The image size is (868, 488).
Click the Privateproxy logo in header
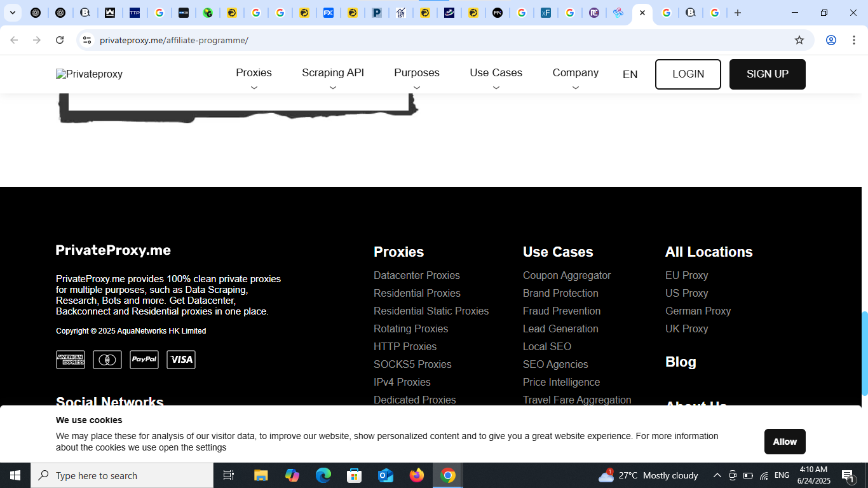pyautogui.click(x=89, y=74)
